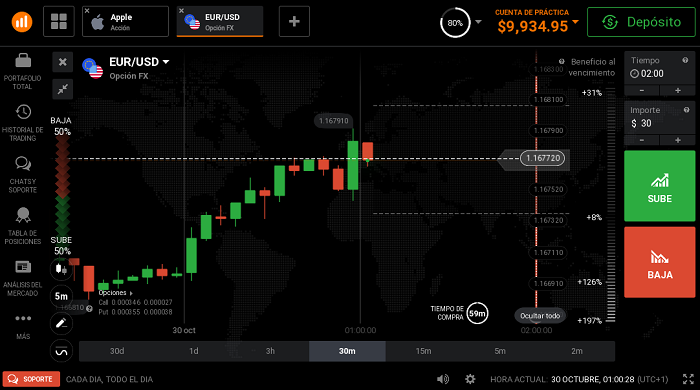Open Portafolio Total sidebar panel
This screenshot has height=390, width=700.
(22, 71)
